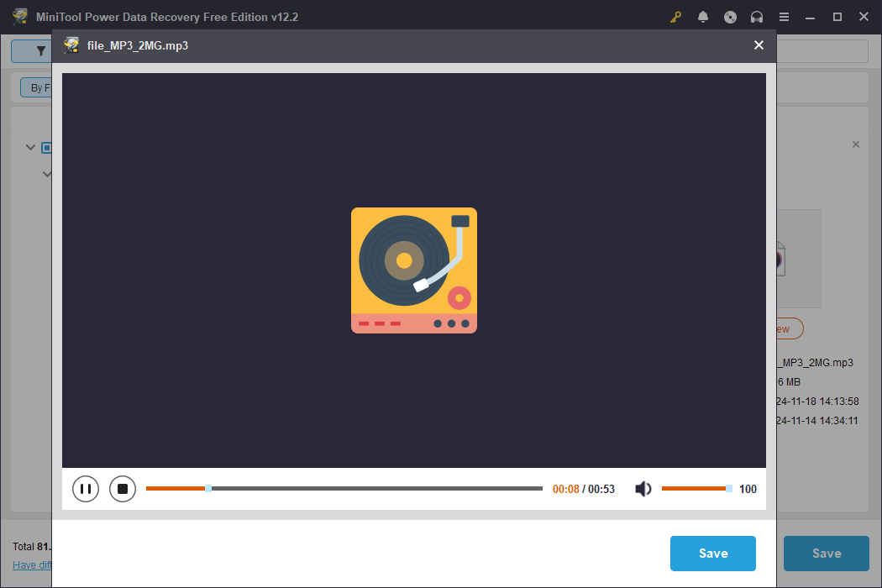
Task: Collapse the top tree node in main window
Action: point(30,148)
